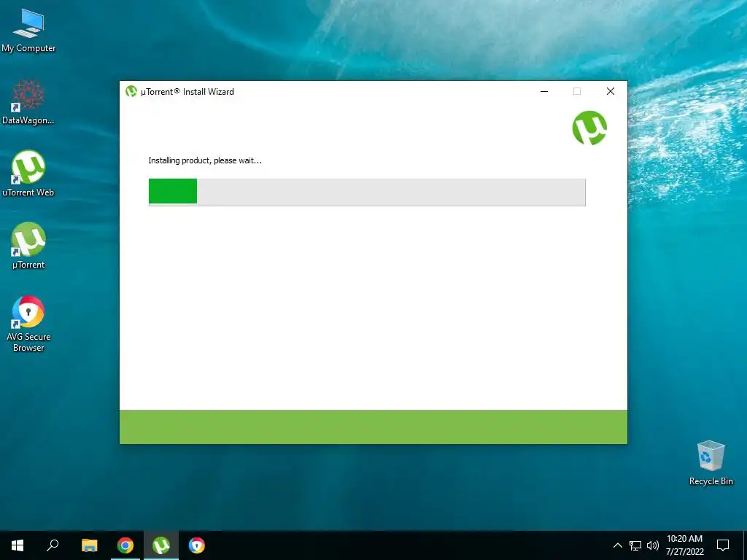Image resolution: width=747 pixels, height=560 pixels.
Task: Click the Show Desktop strip at the taskbar edge
Action: (745, 545)
